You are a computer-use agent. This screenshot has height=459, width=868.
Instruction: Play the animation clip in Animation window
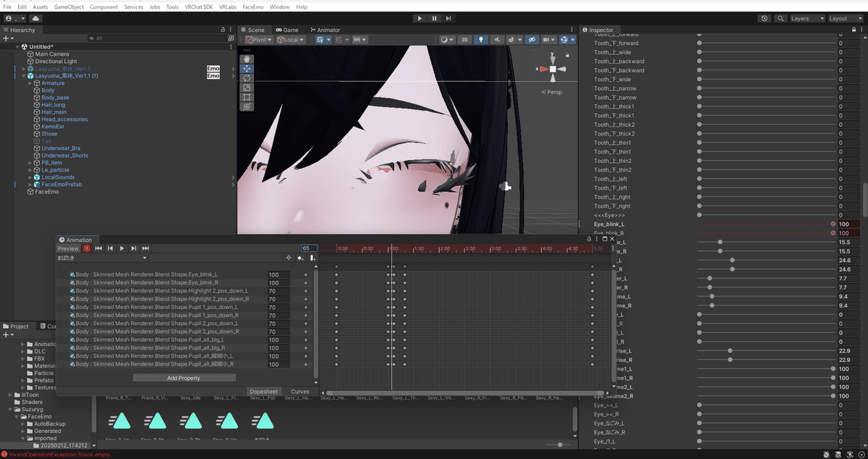122,248
